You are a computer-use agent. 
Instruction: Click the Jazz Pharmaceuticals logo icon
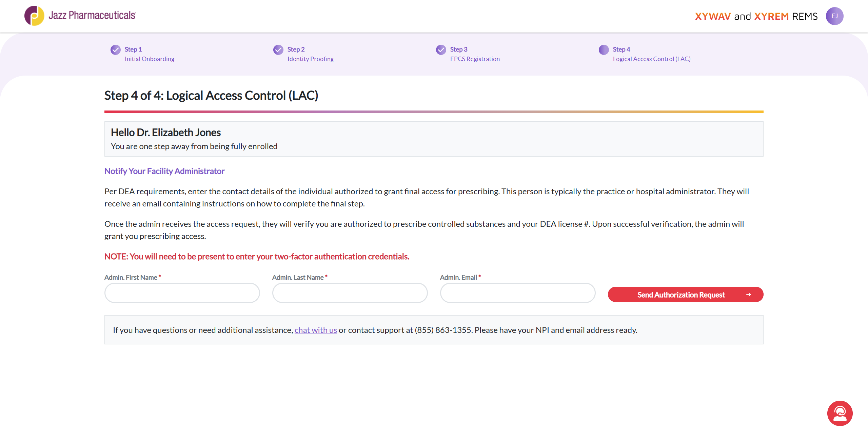click(34, 16)
